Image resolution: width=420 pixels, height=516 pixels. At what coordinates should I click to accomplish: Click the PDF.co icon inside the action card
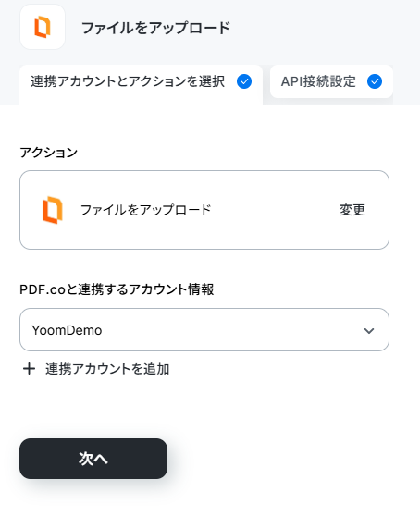tap(53, 210)
